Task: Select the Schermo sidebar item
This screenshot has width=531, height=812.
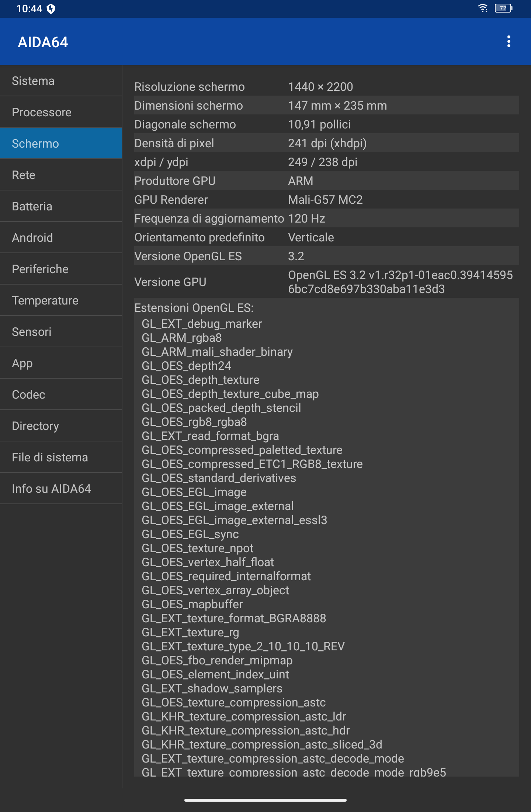Action: coord(61,144)
